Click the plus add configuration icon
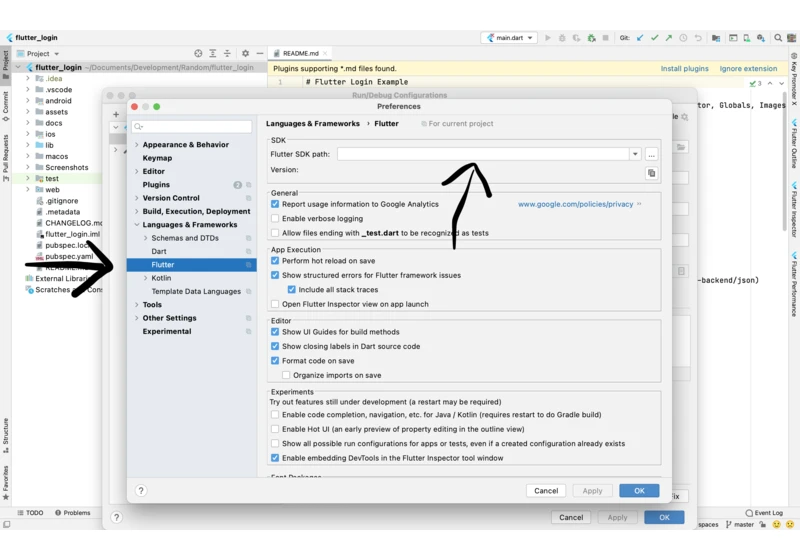800x560 pixels. [116, 114]
